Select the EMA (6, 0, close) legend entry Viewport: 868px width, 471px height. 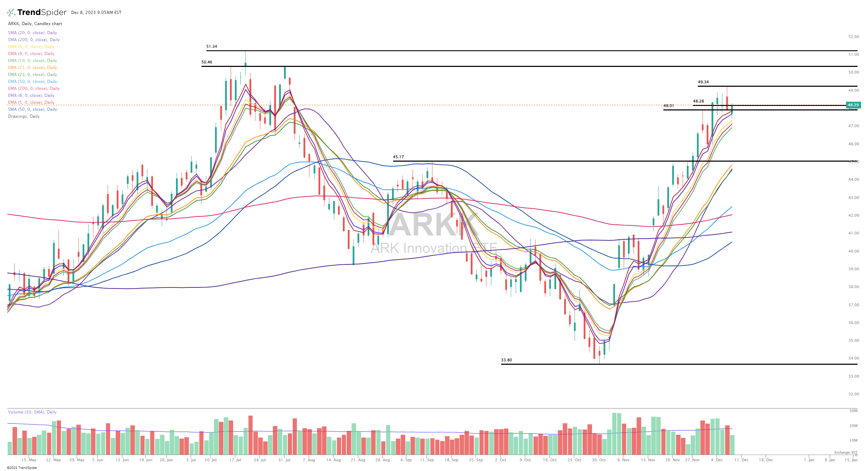coord(31,95)
